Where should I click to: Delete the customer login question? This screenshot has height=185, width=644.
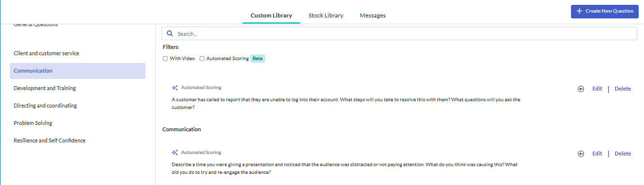click(623, 89)
